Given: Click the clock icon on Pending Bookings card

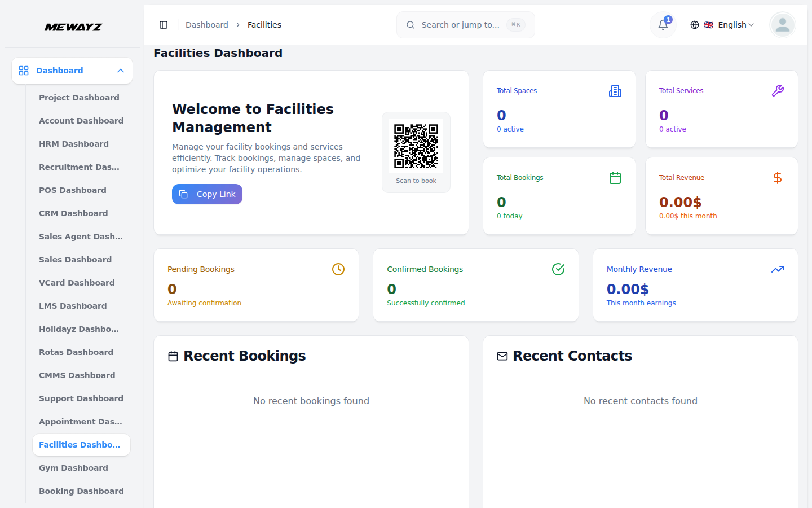Looking at the screenshot, I should click(x=338, y=269).
